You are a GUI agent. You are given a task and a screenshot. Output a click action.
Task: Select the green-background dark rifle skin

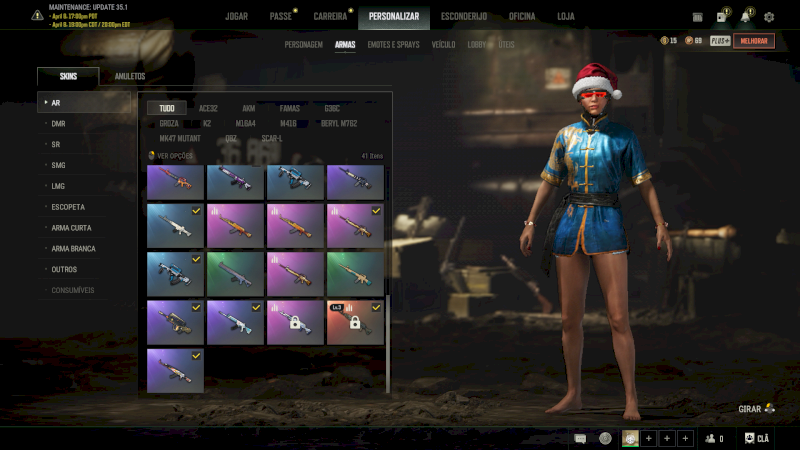(235, 274)
